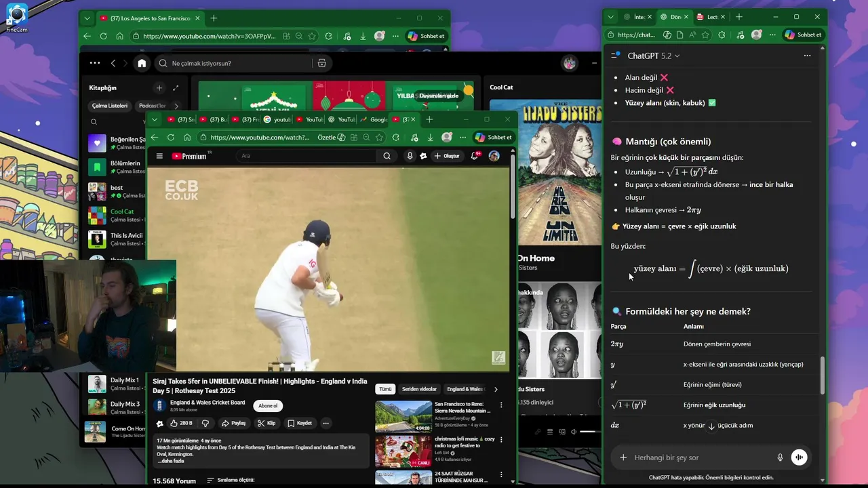Image resolution: width=868 pixels, height=488 pixels.
Task: Click Sohbet et in ChatGPT Edge window
Action: (x=803, y=35)
